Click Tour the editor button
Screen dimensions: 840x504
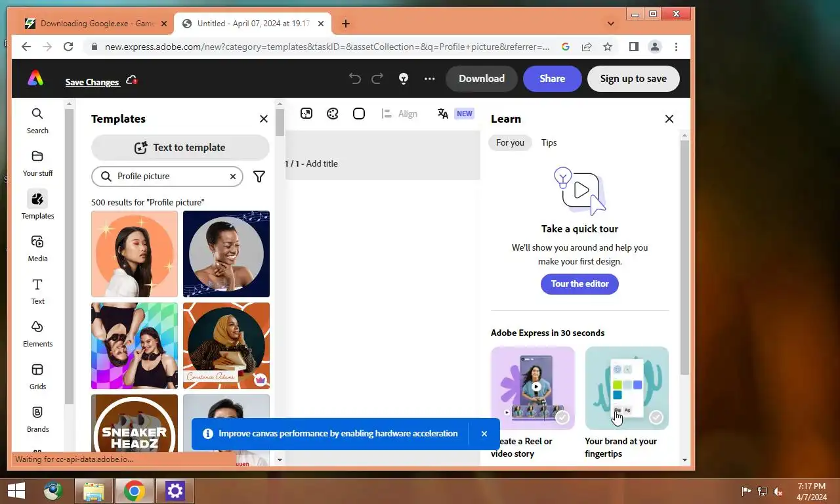coord(579,284)
